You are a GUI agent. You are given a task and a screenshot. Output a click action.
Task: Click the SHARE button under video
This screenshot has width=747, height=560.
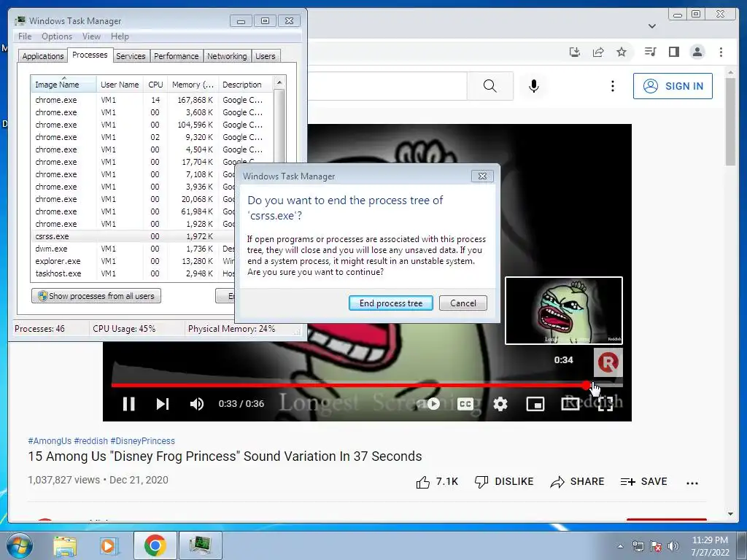tap(577, 482)
